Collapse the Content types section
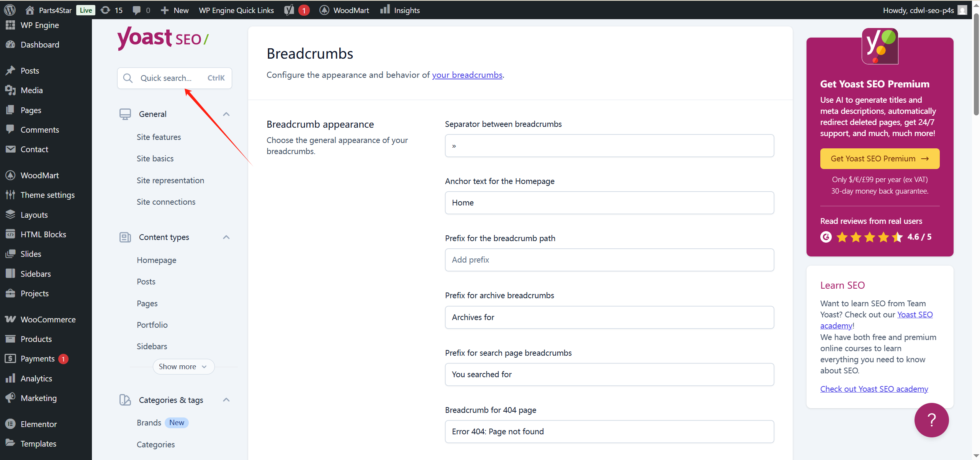980x460 pixels. point(226,237)
